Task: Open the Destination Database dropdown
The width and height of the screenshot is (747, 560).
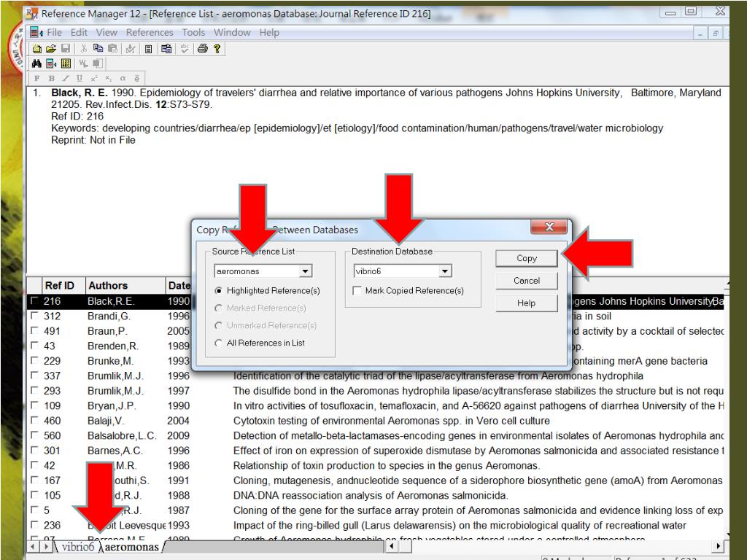Action: 444,271
